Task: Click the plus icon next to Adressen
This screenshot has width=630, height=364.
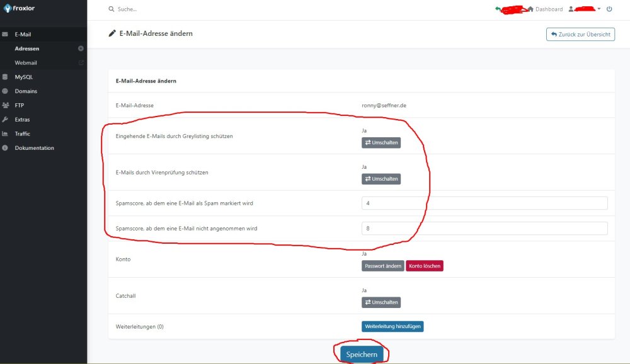Action: point(81,48)
